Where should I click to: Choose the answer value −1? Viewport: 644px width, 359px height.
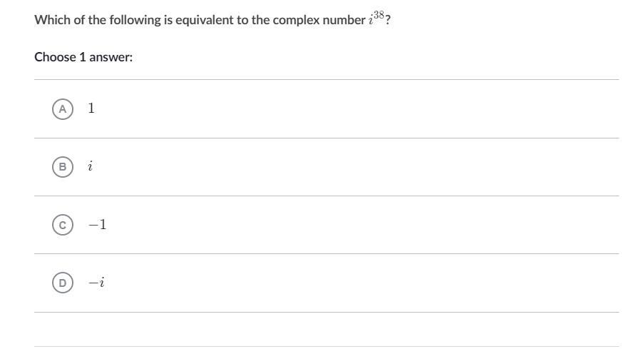[97, 225]
